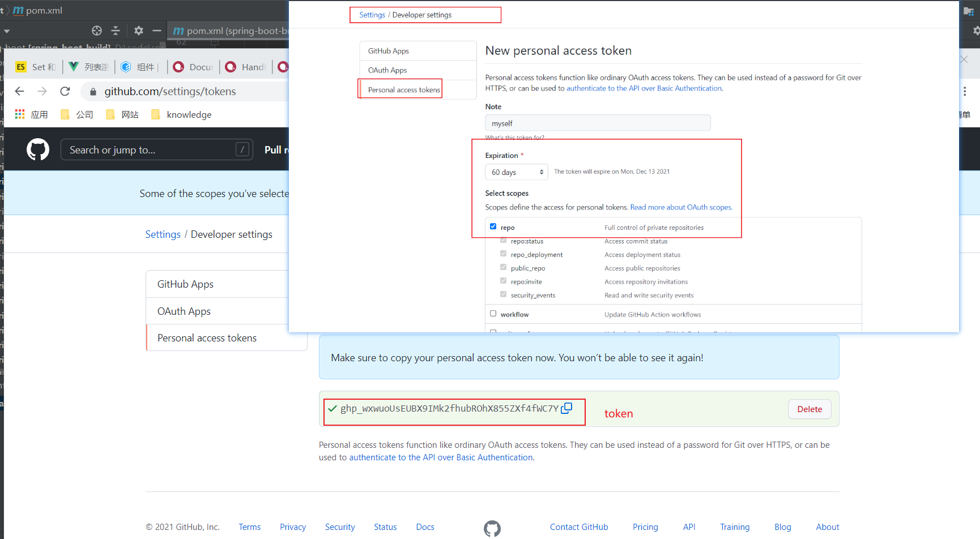This screenshot has width=980, height=539.
Task: Select Personal access tokens in overlay sidebar
Action: click(x=417, y=89)
